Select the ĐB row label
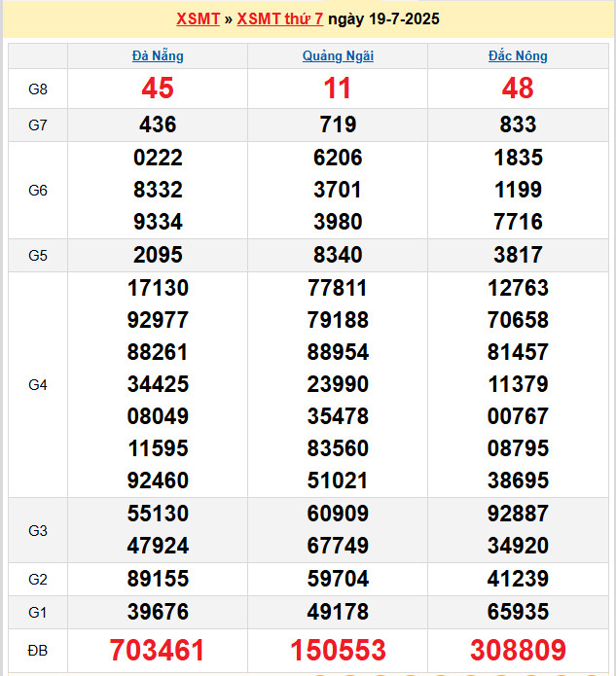Screen dimensions: 616x676 pos(38,650)
